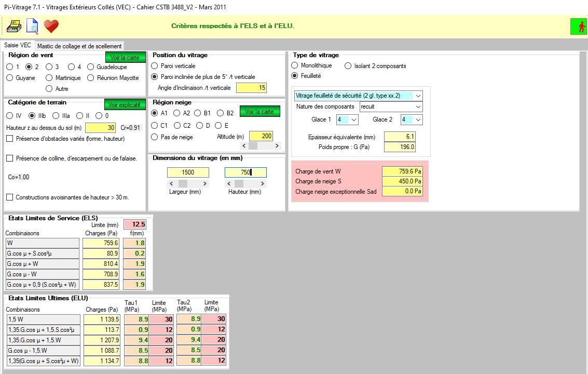Open print preview with the magnifier page icon
588x374 pixels.
pyautogui.click(x=32, y=25)
